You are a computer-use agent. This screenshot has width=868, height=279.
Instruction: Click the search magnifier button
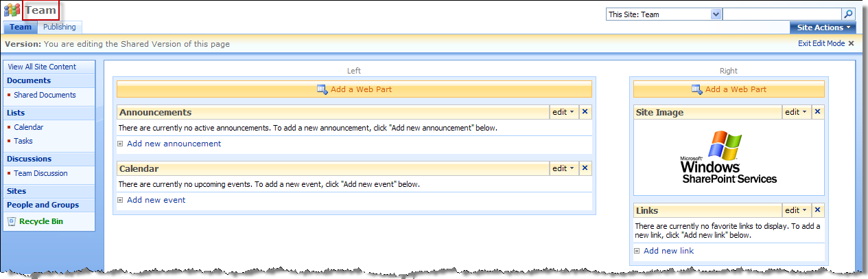pyautogui.click(x=848, y=14)
